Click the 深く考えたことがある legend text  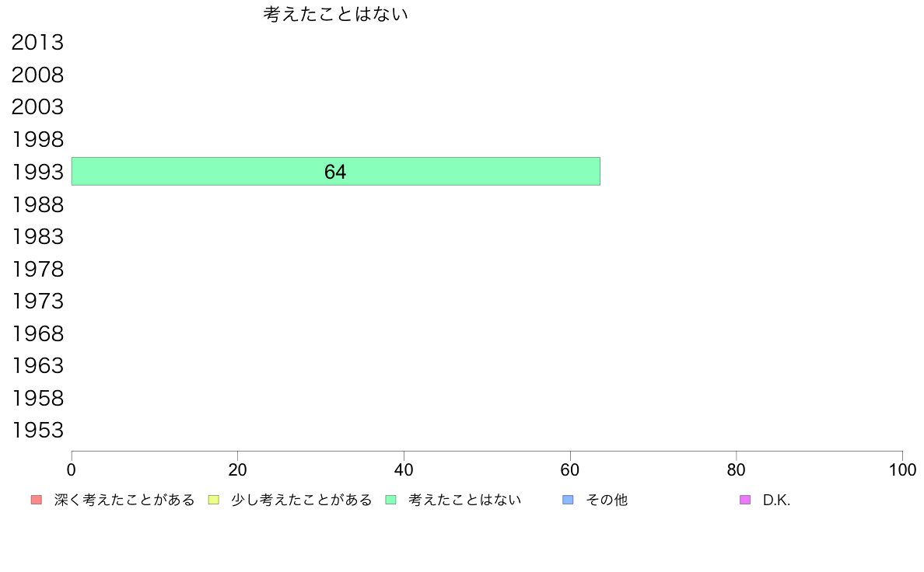(x=124, y=500)
